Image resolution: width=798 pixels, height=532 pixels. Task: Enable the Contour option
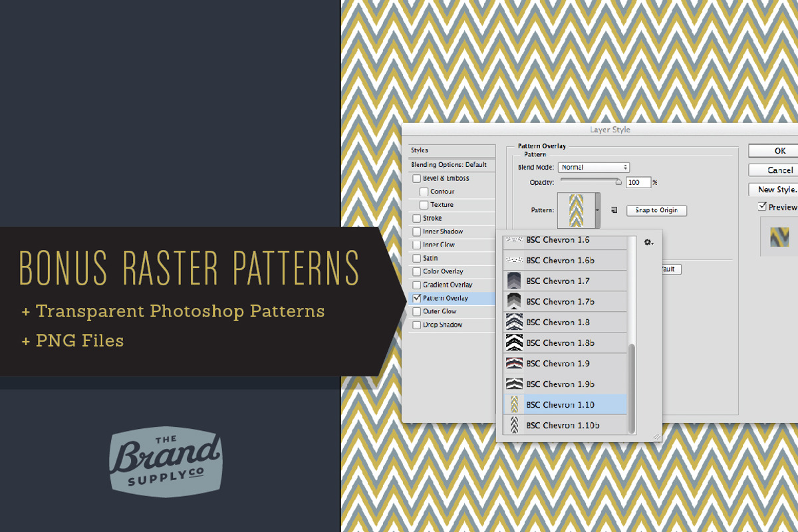(424, 192)
